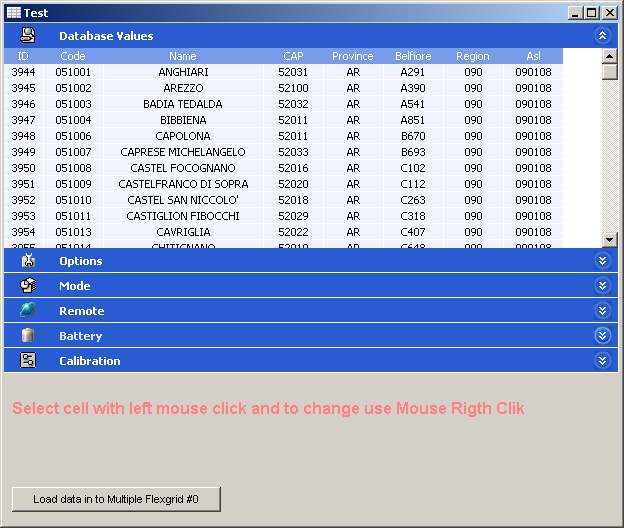This screenshot has width=624, height=528.
Task: Select the cell with code 051006
Action: tap(73, 136)
